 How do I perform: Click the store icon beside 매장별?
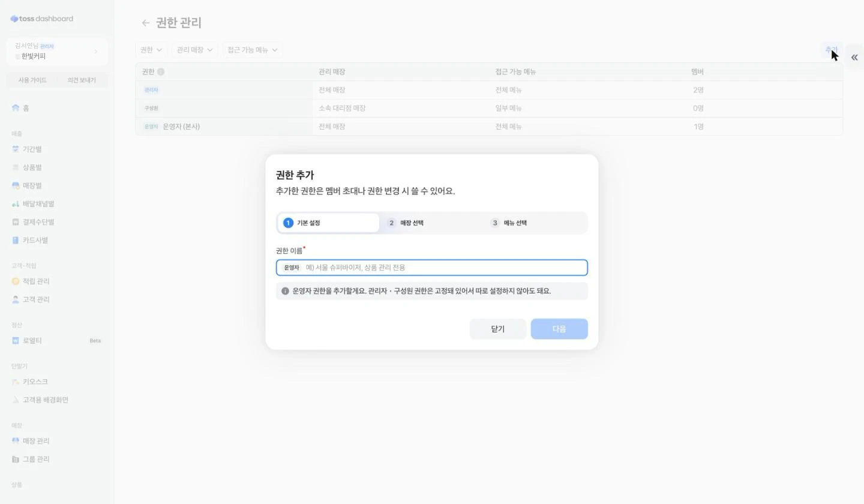pos(16,185)
